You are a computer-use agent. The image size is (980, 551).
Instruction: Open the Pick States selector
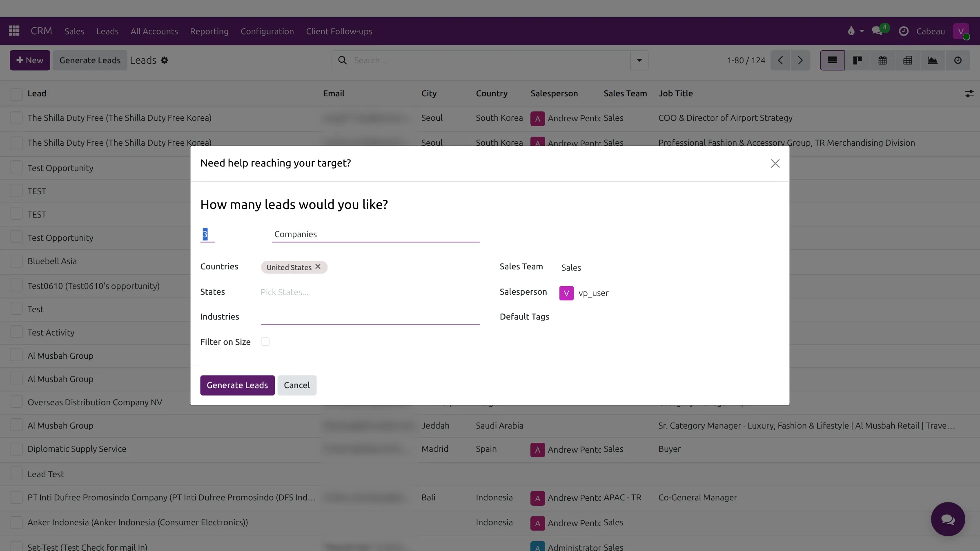[370, 292]
